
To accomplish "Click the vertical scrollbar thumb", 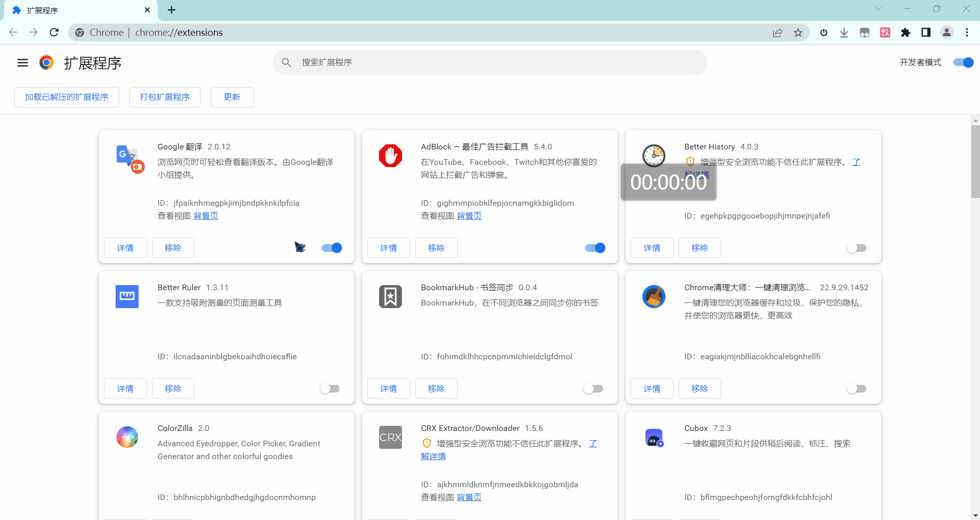I will pyautogui.click(x=975, y=161).
